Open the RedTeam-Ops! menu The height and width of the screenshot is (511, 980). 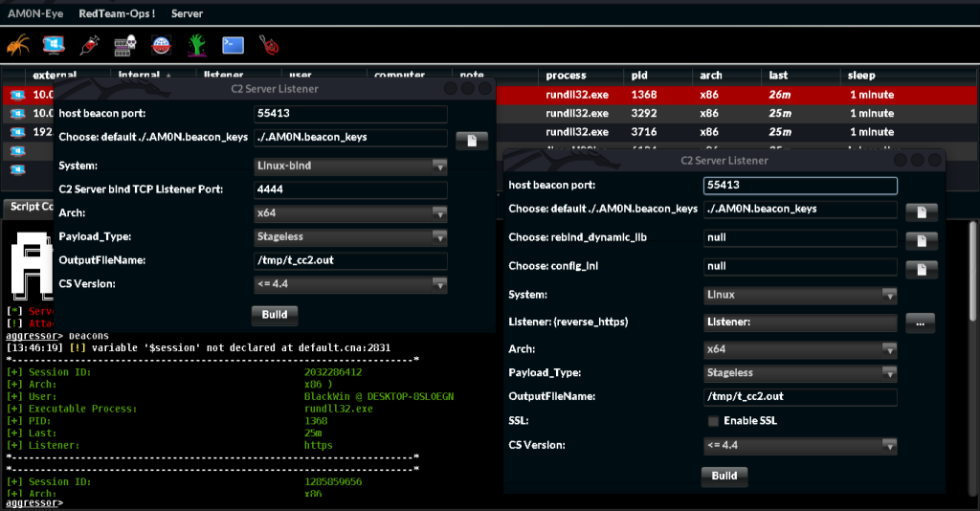click(x=117, y=14)
